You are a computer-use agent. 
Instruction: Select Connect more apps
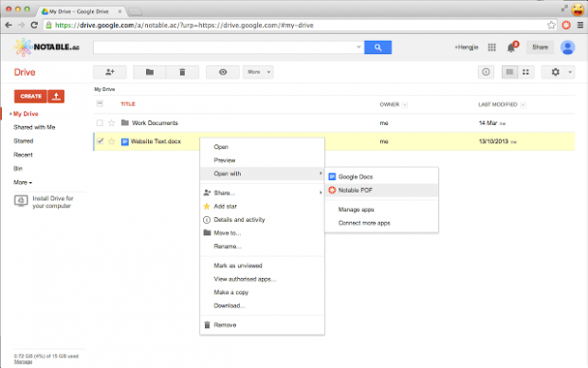point(364,223)
